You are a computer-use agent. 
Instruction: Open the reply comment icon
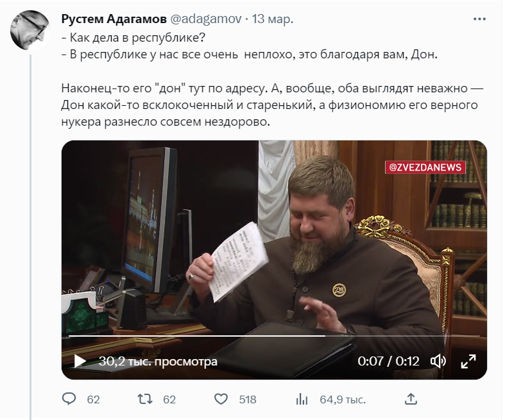pyautogui.click(x=69, y=399)
